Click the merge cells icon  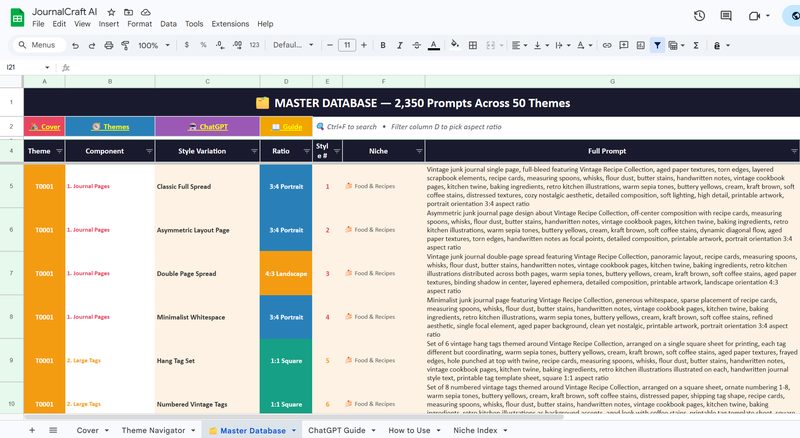tap(490, 45)
